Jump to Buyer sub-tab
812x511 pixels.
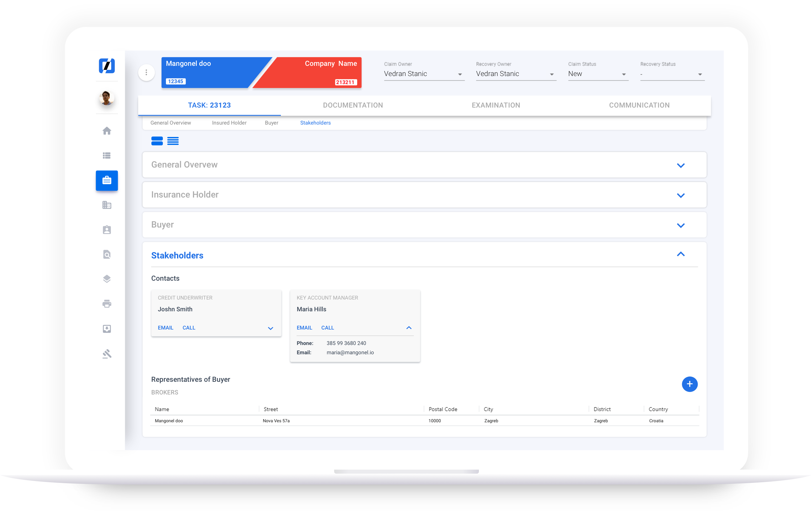pyautogui.click(x=272, y=123)
